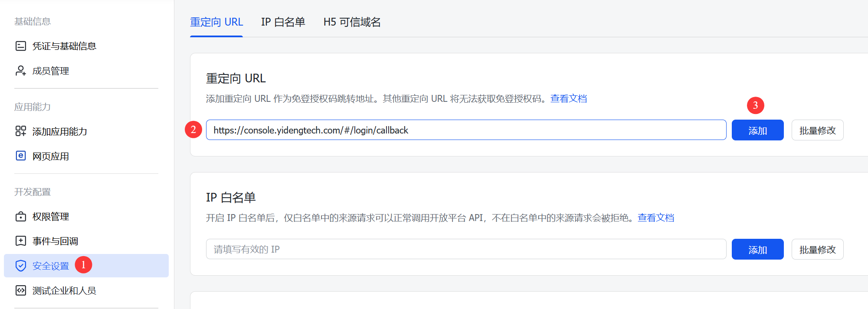Select 成员管理 text label in sidebar
This screenshot has height=309, width=868.
coord(51,71)
